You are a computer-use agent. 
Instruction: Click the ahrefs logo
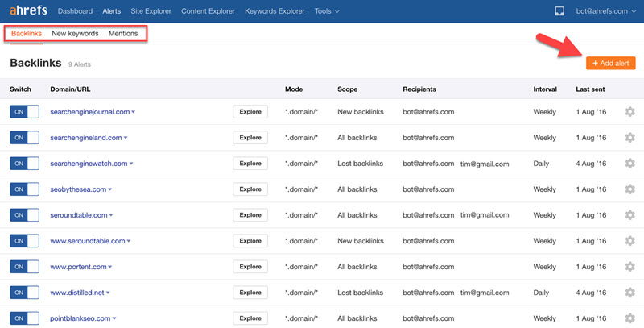[27, 11]
